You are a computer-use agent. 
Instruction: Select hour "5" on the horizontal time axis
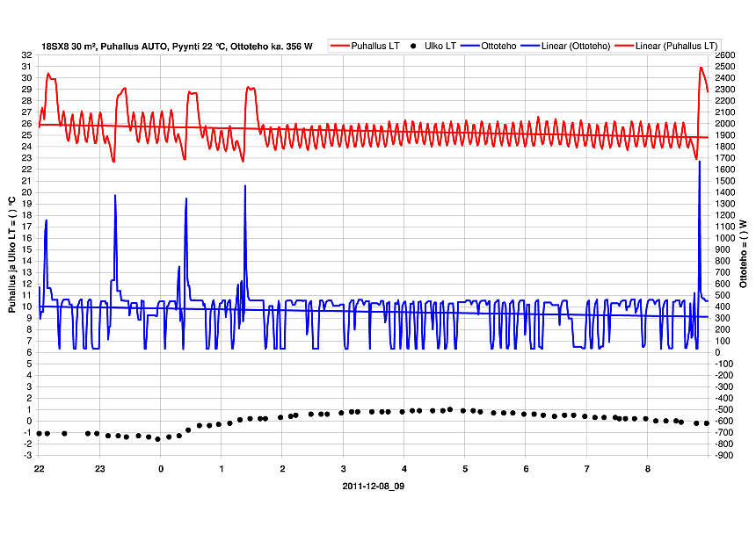pyautogui.click(x=465, y=469)
